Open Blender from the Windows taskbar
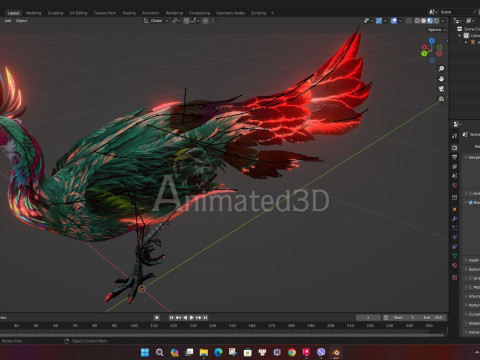This screenshot has height=360, width=480. (336, 352)
